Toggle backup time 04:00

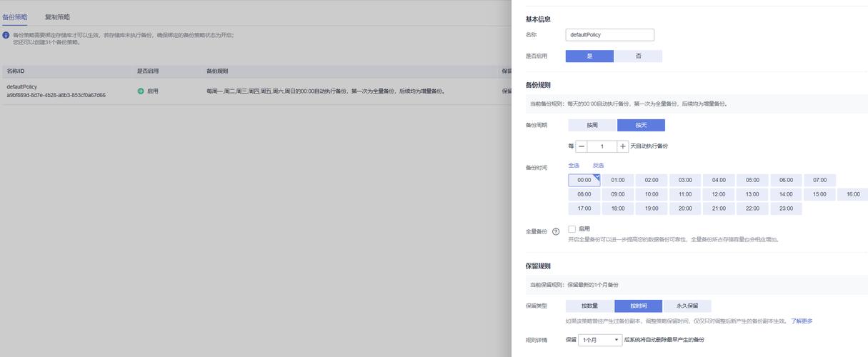[x=719, y=180]
